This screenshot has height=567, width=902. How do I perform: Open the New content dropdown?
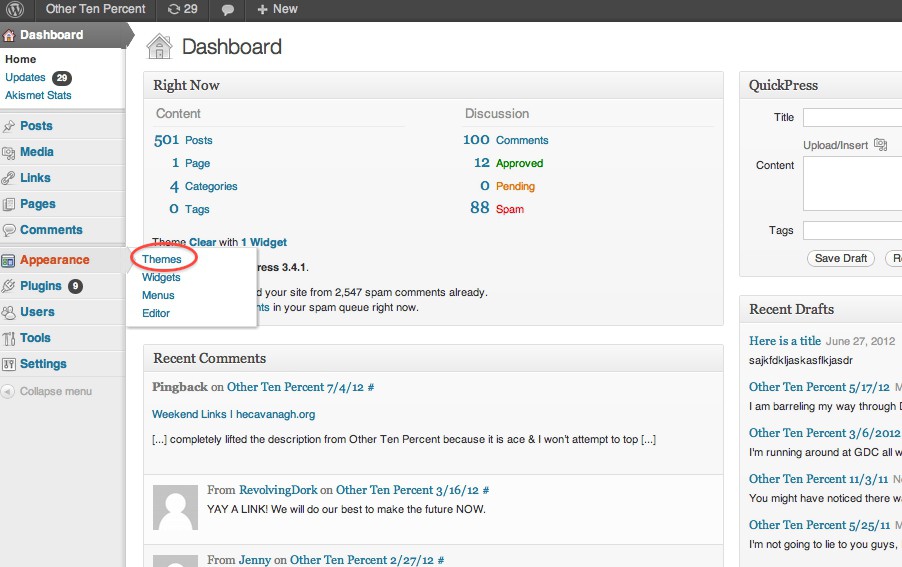(x=277, y=9)
